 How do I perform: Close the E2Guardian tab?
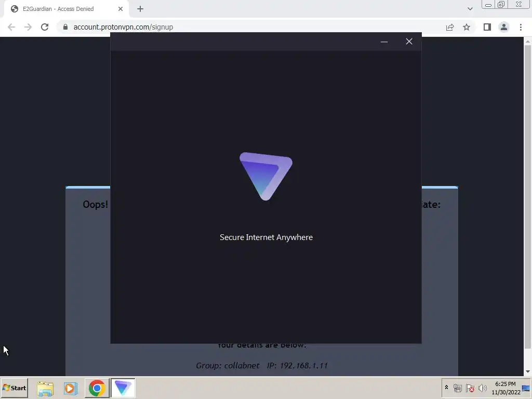tap(121, 9)
